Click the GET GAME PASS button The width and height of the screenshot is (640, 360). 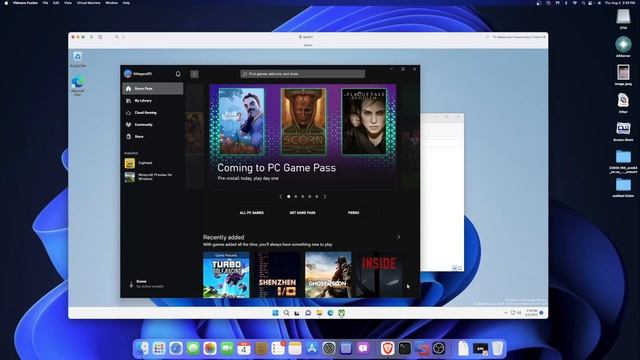coord(302,213)
